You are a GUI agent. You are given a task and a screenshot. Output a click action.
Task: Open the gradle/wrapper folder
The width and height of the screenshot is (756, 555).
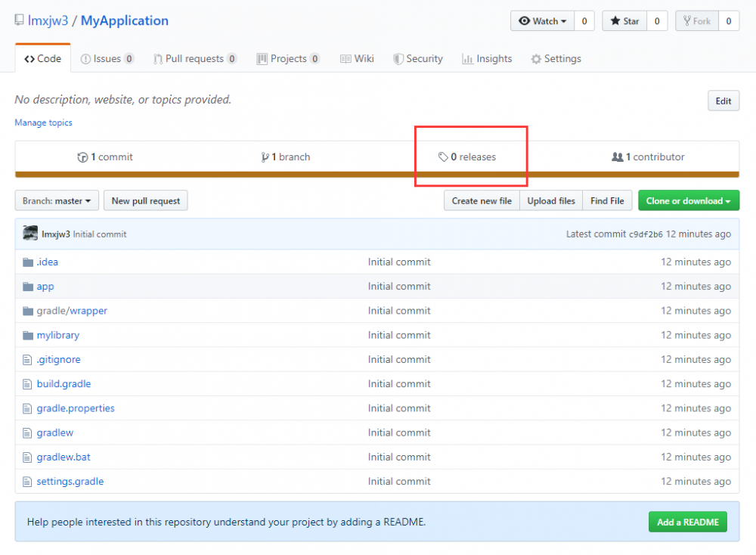click(x=72, y=311)
